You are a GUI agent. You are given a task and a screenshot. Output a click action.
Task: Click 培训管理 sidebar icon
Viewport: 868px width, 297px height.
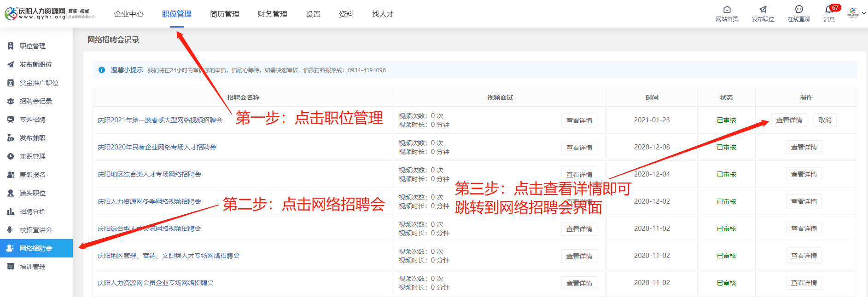11,267
